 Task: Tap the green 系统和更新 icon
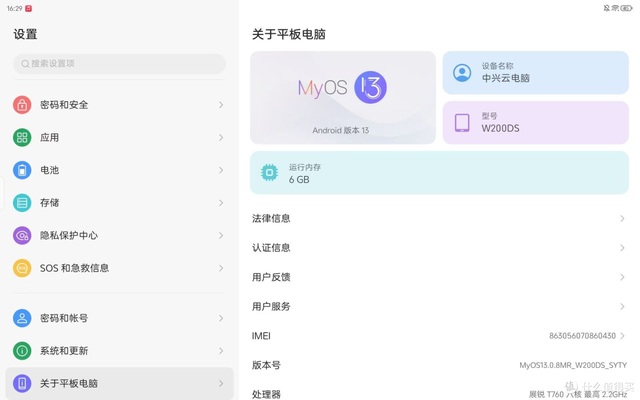click(22, 351)
